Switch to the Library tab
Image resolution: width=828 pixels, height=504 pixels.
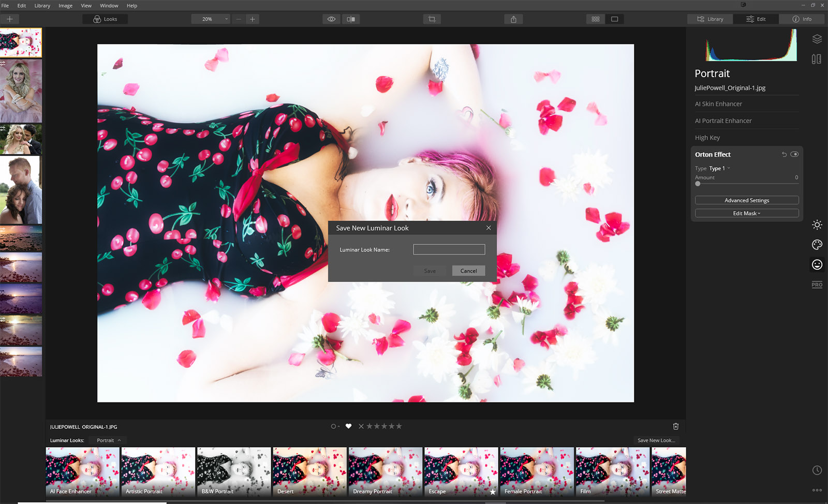pyautogui.click(x=709, y=19)
